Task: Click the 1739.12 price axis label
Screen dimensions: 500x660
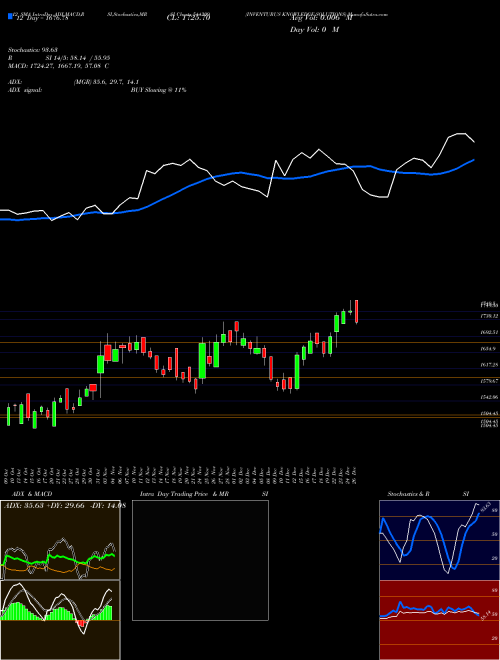Action: (489, 316)
